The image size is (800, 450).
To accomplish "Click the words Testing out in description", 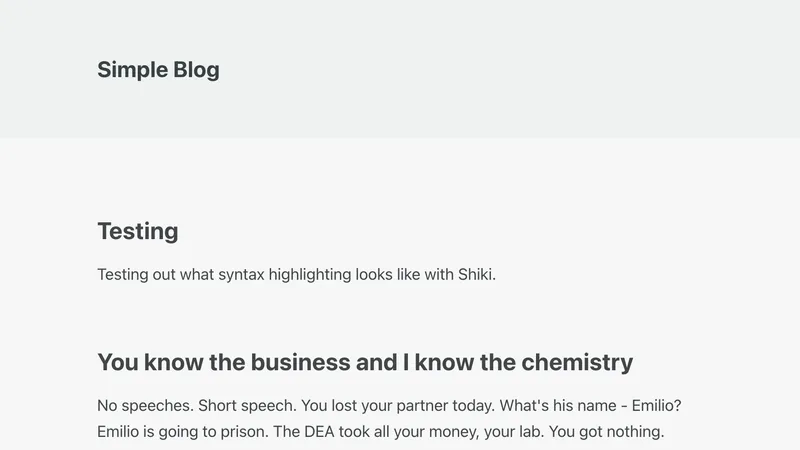I will [x=136, y=275].
